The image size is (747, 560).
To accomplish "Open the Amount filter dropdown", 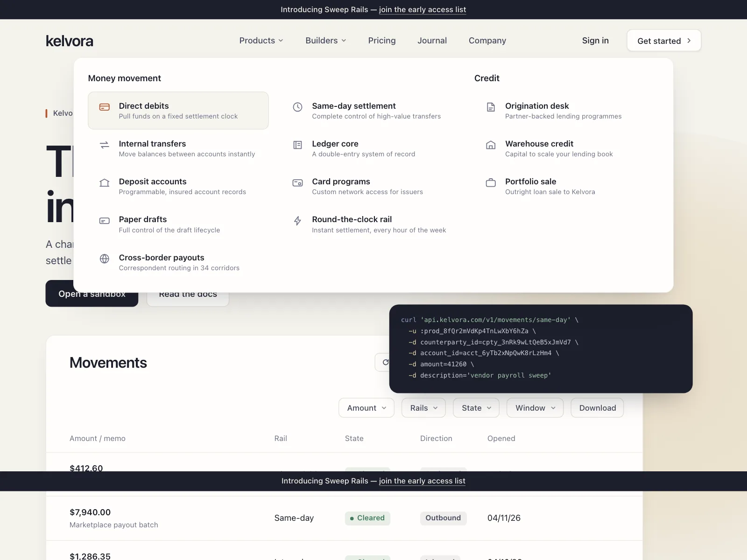I will [366, 408].
